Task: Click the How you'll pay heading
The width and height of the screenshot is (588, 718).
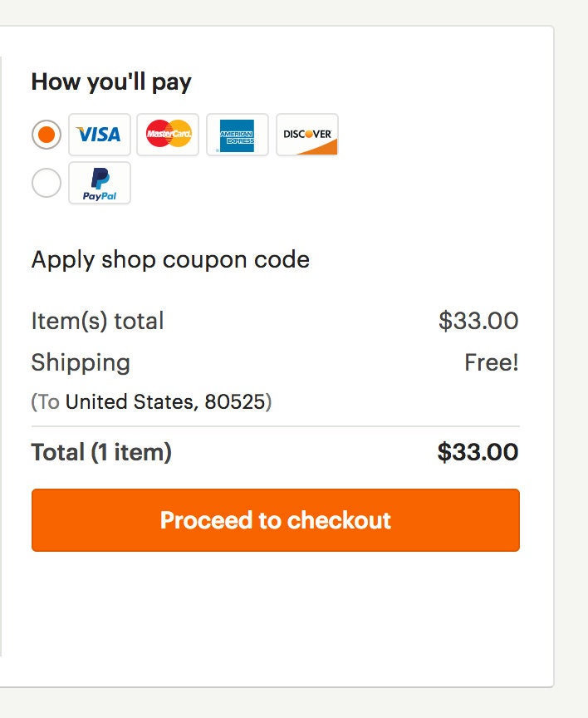Action: tap(111, 82)
